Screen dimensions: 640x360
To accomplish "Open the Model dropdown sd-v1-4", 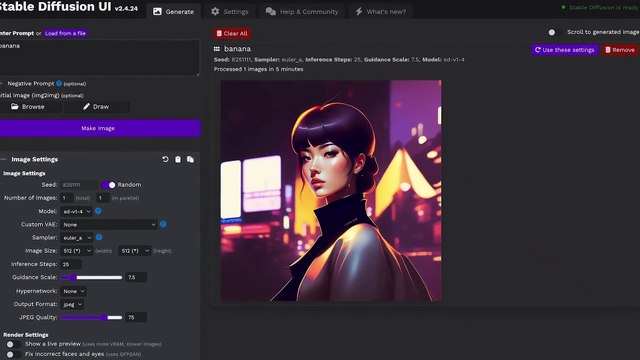I will point(77,211).
